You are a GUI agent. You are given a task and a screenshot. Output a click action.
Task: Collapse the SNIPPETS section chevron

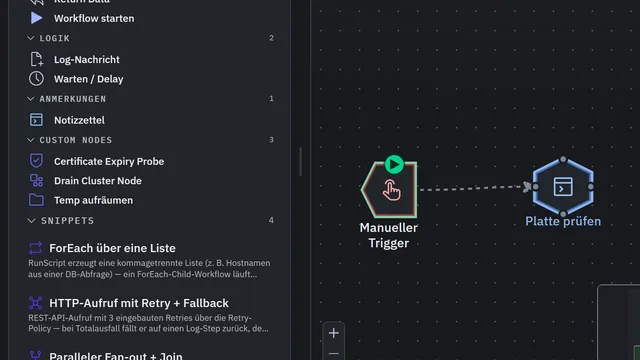coord(31,221)
